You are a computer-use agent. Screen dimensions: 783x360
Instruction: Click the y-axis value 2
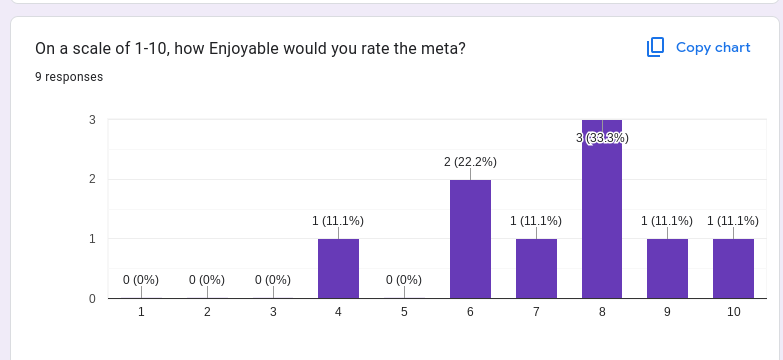coord(92,180)
